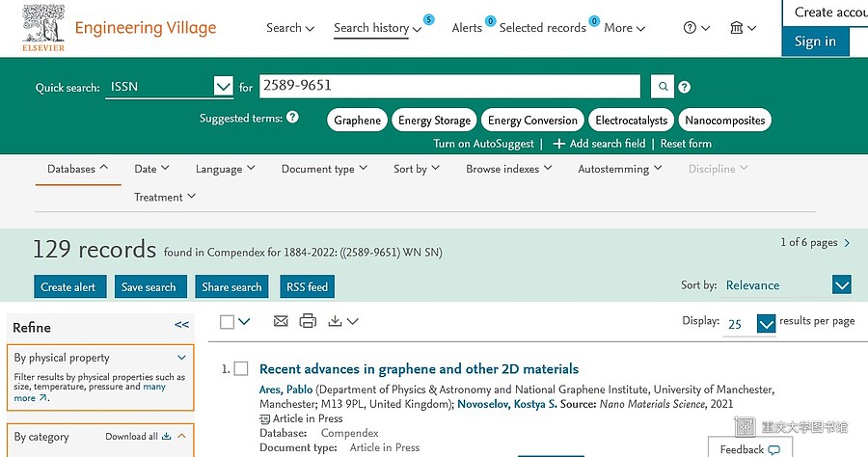
Task: Tick the select-all results checkbox
Action: [227, 322]
